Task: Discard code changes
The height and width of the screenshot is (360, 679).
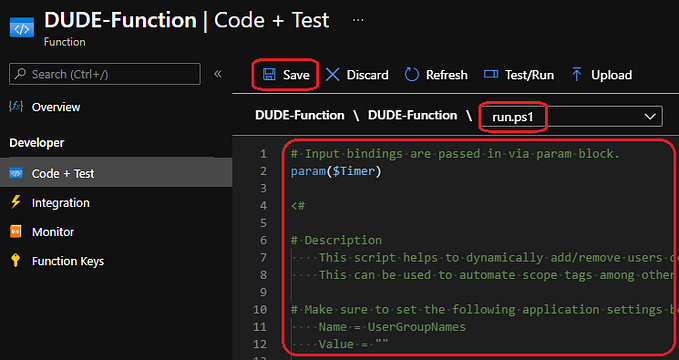Action: [x=357, y=75]
